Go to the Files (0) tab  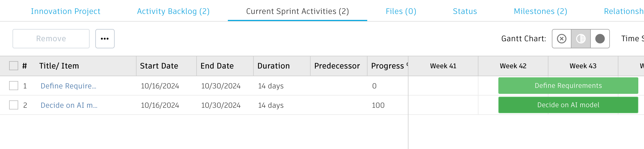(x=401, y=11)
